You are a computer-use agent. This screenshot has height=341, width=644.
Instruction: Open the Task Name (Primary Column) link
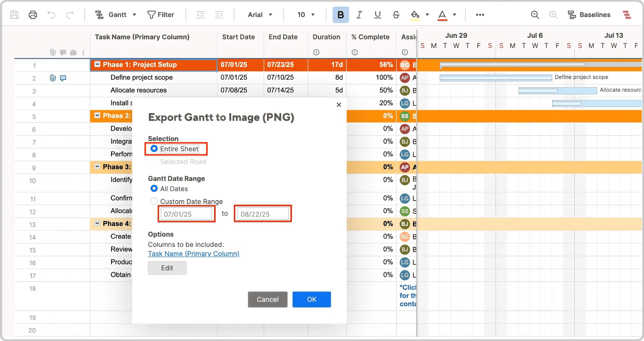[x=194, y=254]
